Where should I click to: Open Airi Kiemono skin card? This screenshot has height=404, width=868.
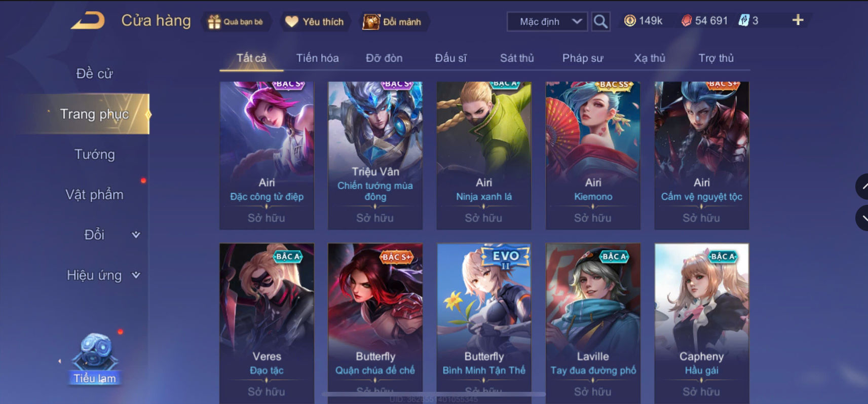pos(593,156)
